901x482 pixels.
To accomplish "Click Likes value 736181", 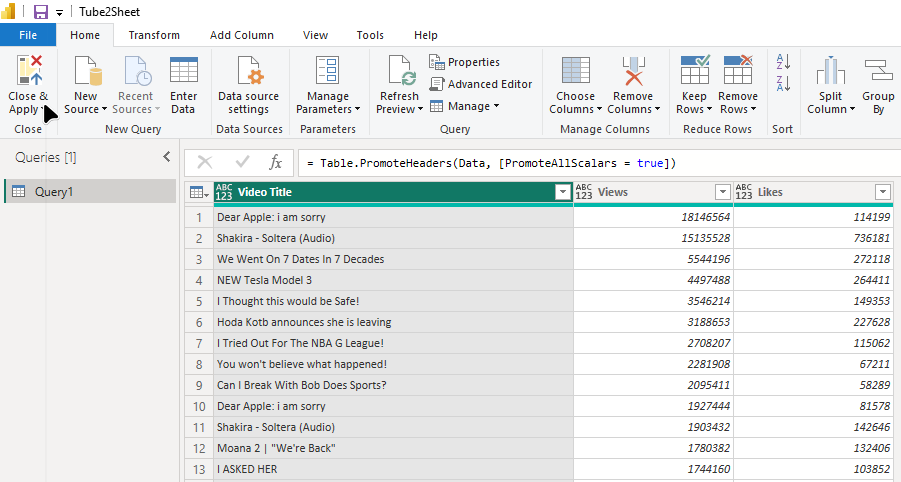I will pyautogui.click(x=814, y=238).
